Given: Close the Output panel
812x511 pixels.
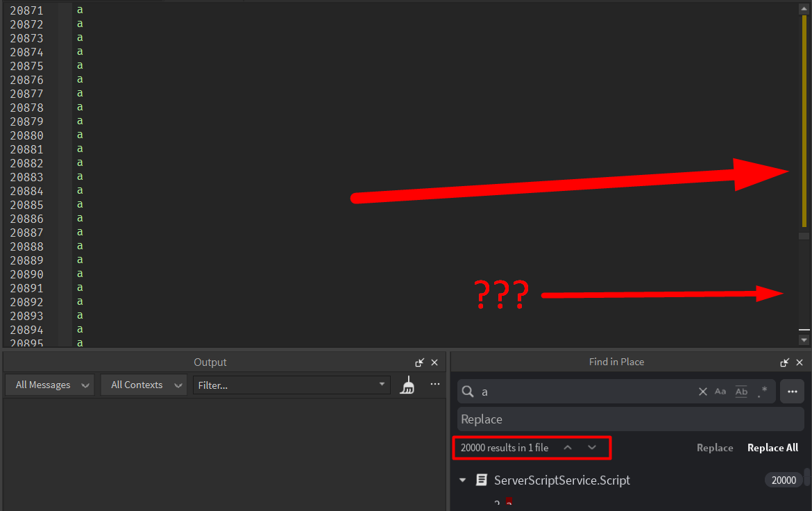Looking at the screenshot, I should (x=434, y=362).
